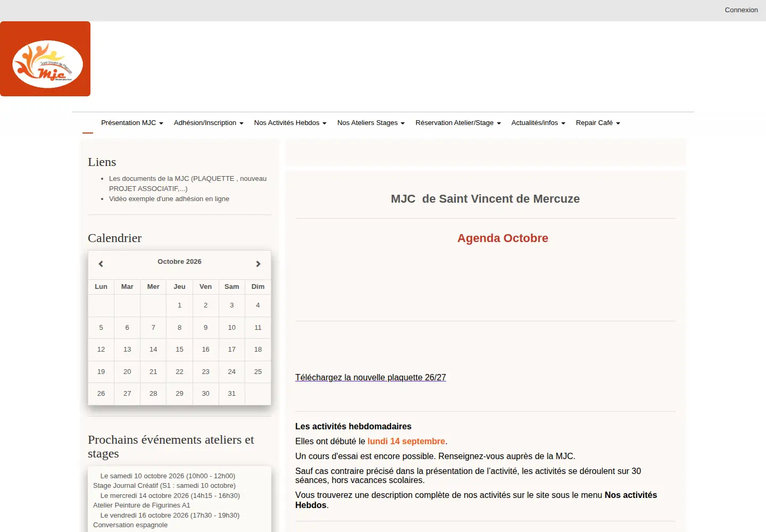Go to previous month in calendar
Viewport: 766px width, 532px height.
point(101,264)
